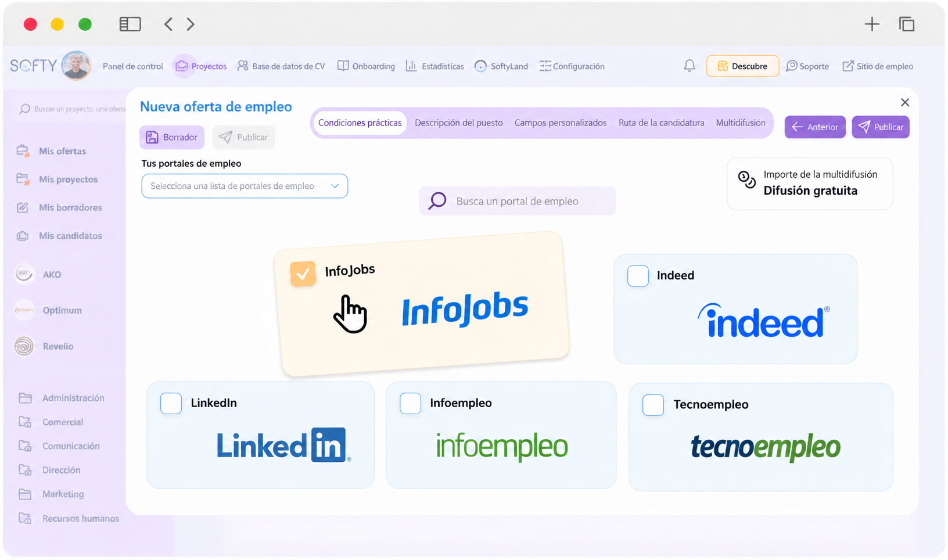Go to Panel de control
Viewport: 948px width, 560px height.
(132, 66)
